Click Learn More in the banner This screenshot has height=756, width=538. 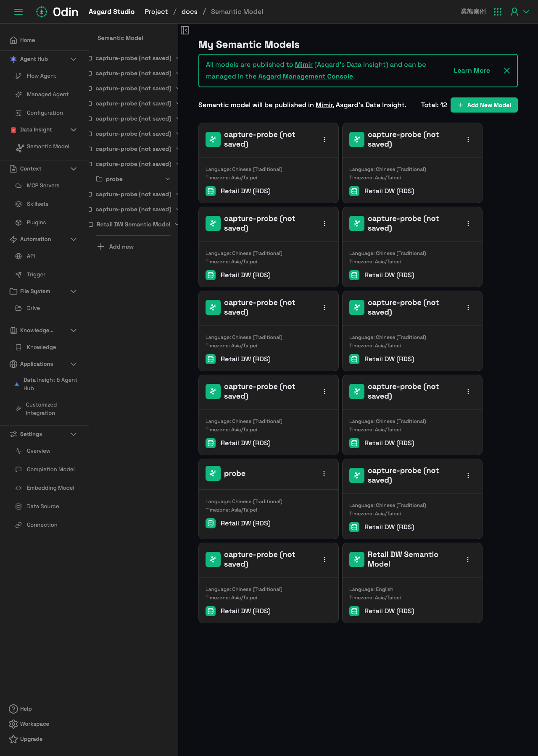coord(472,71)
